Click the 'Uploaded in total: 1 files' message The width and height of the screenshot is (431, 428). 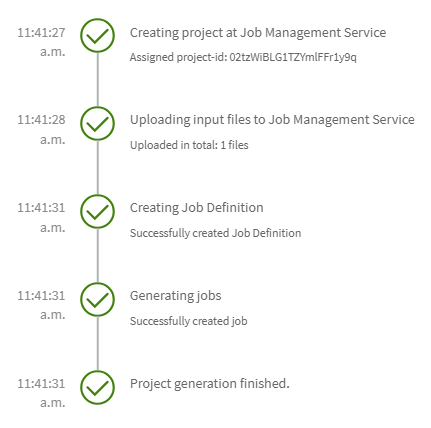(189, 145)
